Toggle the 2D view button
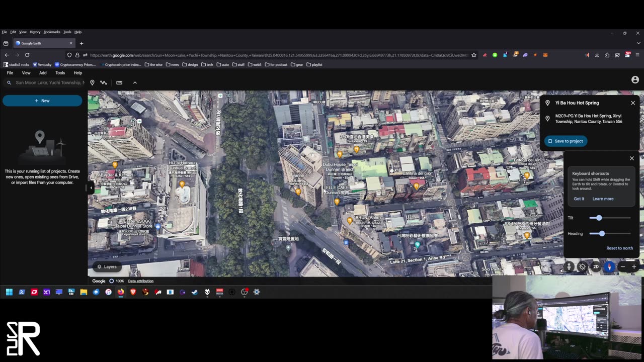644x362 pixels. click(596, 267)
